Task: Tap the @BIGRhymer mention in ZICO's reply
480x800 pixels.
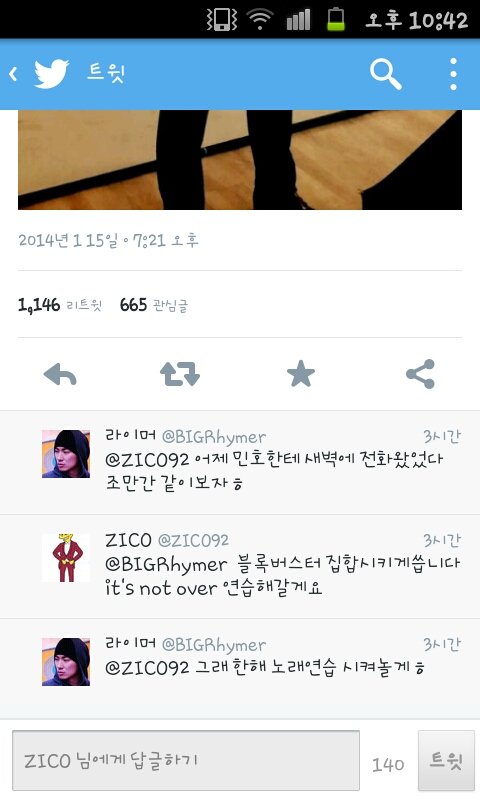Action: pos(166,564)
